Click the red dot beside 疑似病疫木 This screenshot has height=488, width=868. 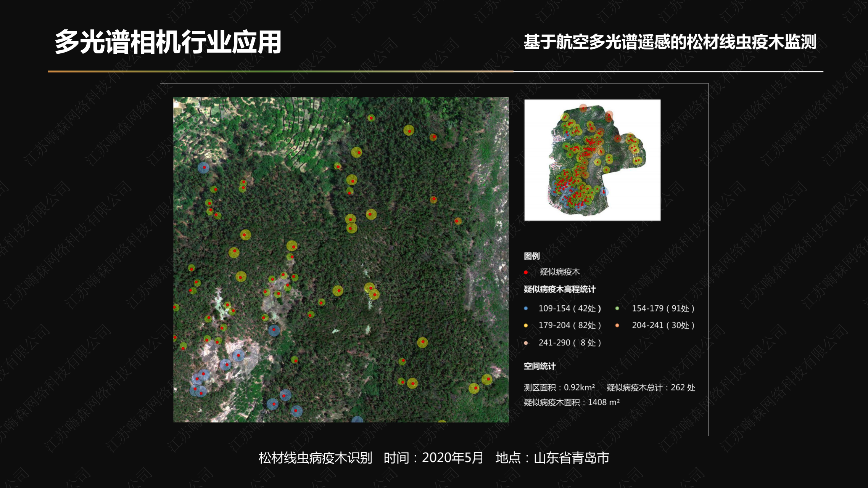(x=526, y=272)
